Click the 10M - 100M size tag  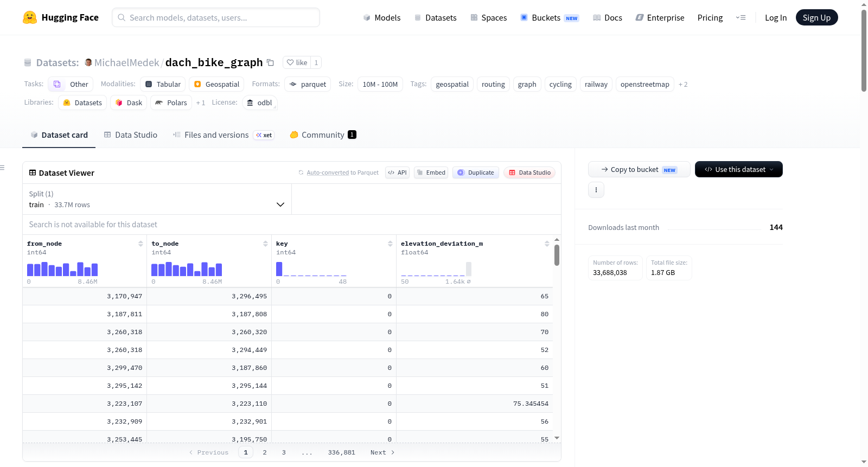[x=380, y=84]
